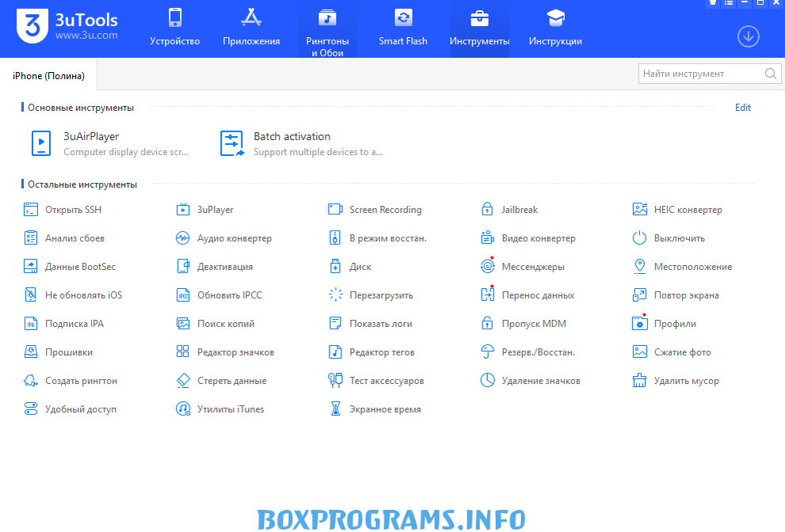785x532 pixels.
Task: Click the Сжатие фото icon
Action: tap(640, 352)
